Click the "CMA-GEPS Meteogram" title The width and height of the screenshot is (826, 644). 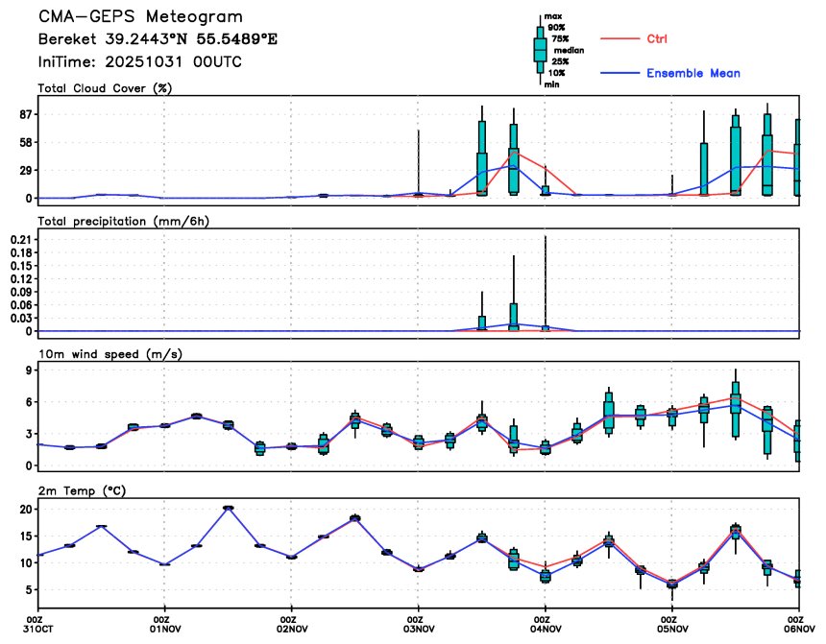pyautogui.click(x=140, y=17)
